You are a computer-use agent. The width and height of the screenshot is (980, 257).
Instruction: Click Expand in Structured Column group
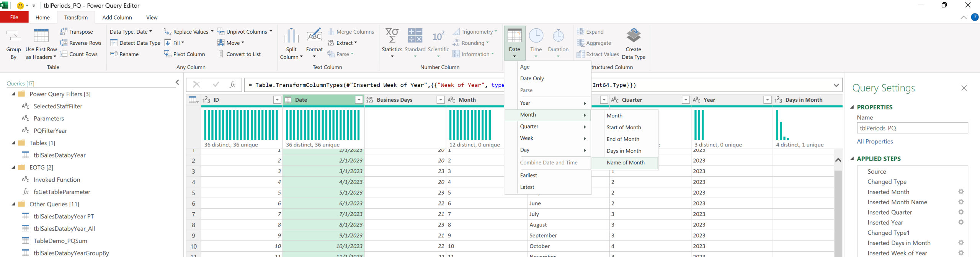point(590,32)
